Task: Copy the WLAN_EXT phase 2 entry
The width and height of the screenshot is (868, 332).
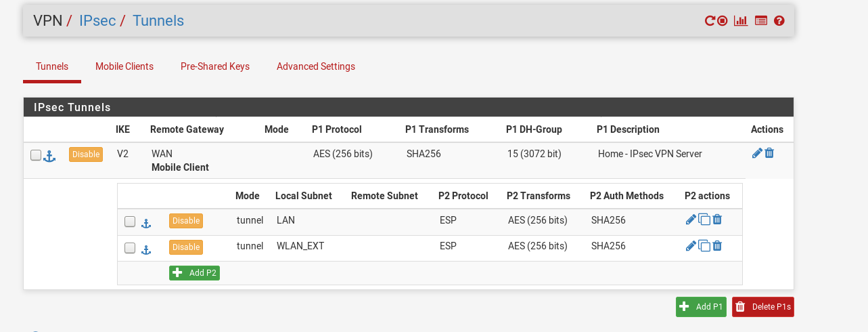Action: click(704, 246)
